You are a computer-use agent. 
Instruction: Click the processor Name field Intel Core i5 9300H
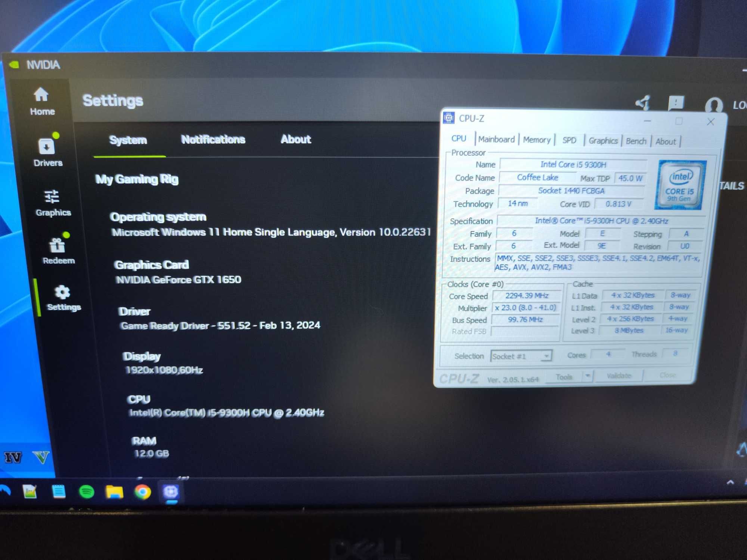click(x=573, y=165)
